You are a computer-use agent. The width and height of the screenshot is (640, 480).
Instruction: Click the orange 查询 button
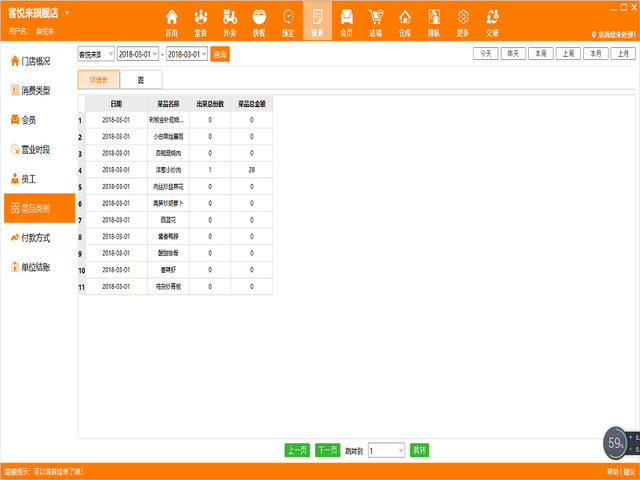[x=220, y=53]
